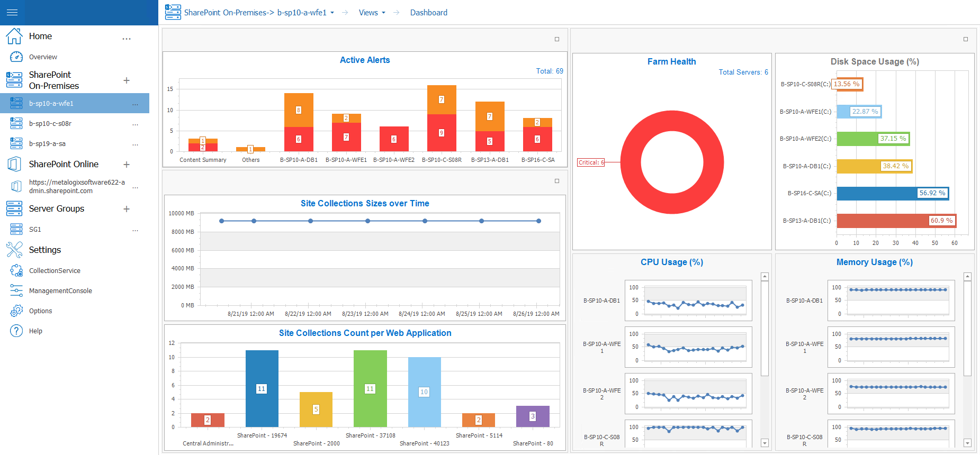The width and height of the screenshot is (980, 455).
Task: Select b-sp10-a-wfe1 farm entry
Action: point(75,103)
